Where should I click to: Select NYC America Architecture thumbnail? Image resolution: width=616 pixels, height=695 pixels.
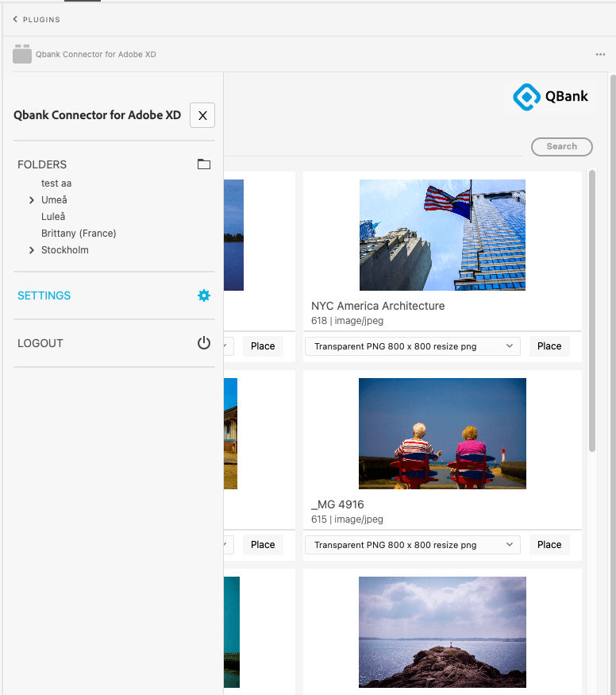(x=442, y=235)
